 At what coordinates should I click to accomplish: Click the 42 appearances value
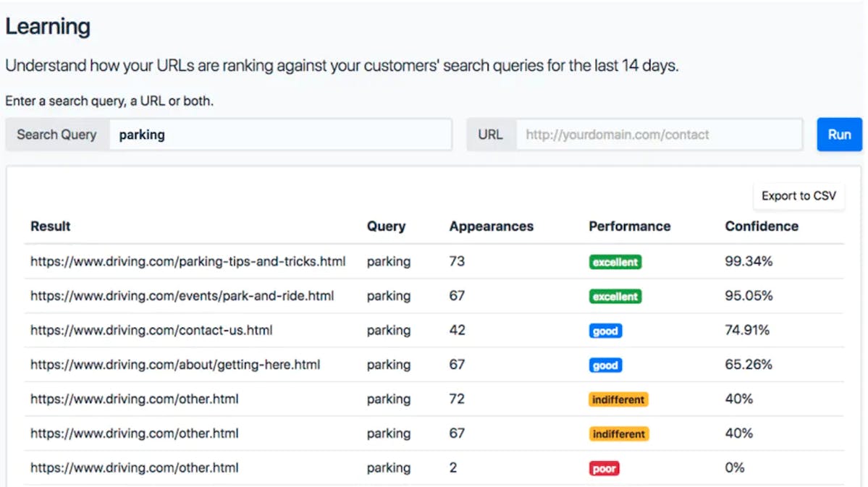coord(457,331)
